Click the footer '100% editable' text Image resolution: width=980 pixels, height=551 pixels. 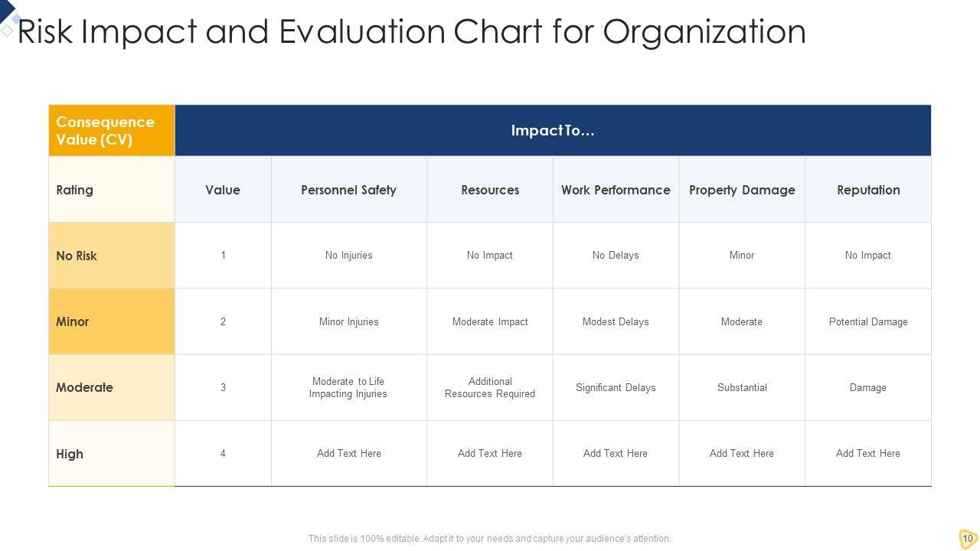[489, 539]
